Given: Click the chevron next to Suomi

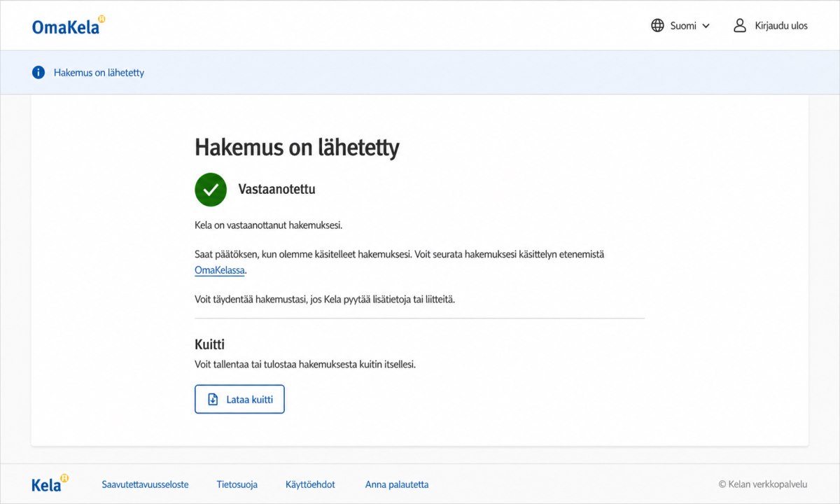Looking at the screenshot, I should pos(706,26).
